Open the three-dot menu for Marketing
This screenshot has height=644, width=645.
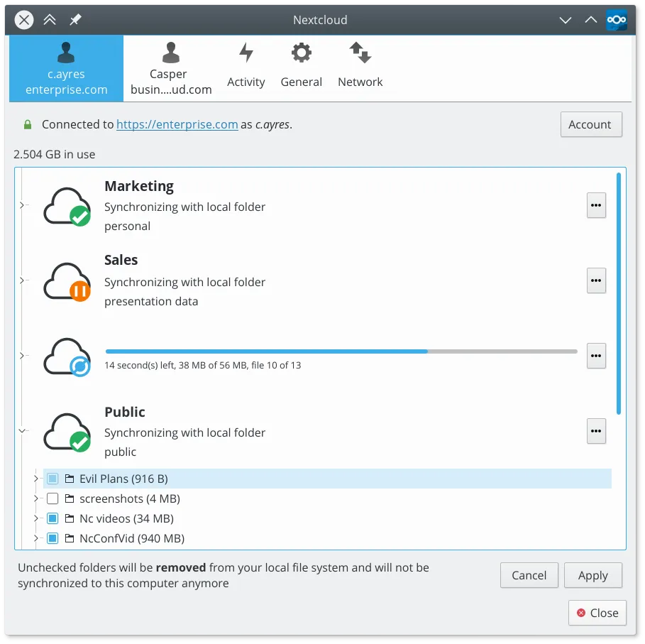coord(596,205)
